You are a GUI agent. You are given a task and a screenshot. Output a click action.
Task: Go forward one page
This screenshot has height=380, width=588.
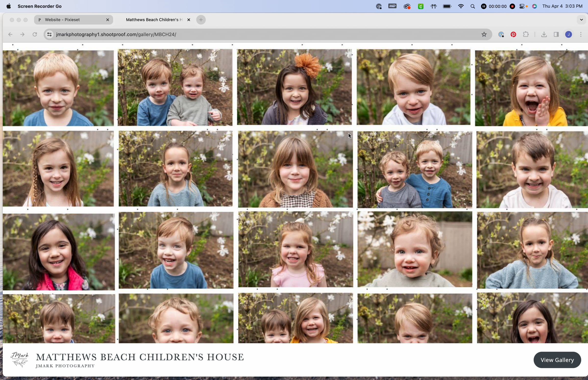click(x=23, y=34)
